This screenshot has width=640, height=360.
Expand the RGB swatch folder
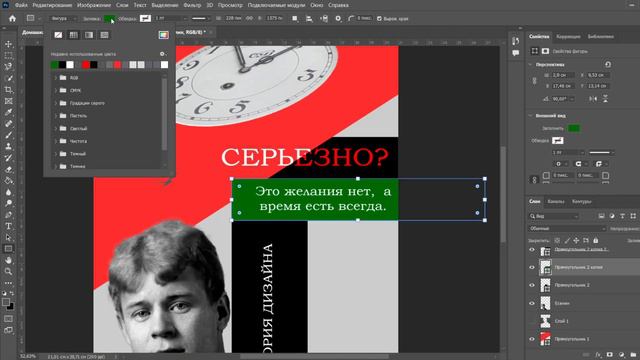pyautogui.click(x=56, y=78)
